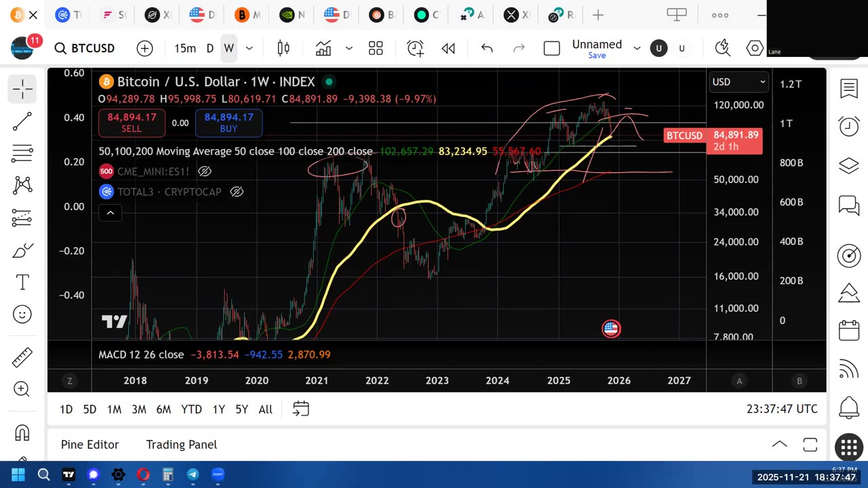Open the symbol search BTCUSD
Image resolution: width=868 pixels, height=488 pixels.
tap(85, 48)
